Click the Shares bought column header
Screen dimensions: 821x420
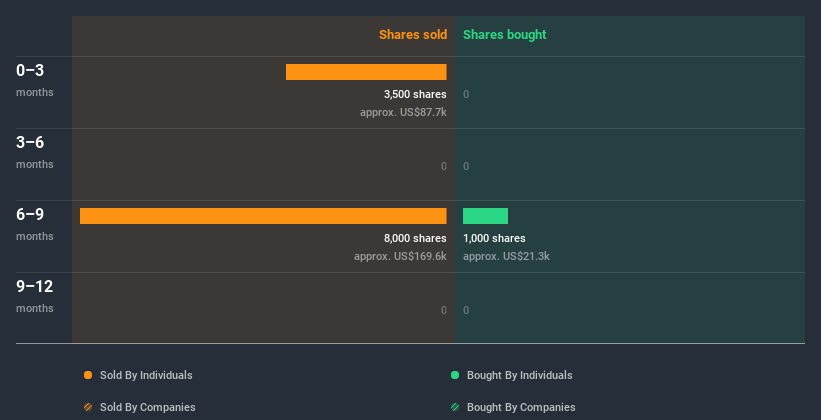[x=505, y=35]
